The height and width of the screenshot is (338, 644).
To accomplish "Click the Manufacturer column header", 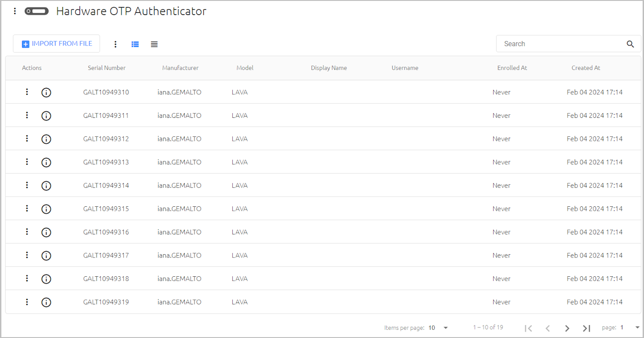I will point(180,68).
